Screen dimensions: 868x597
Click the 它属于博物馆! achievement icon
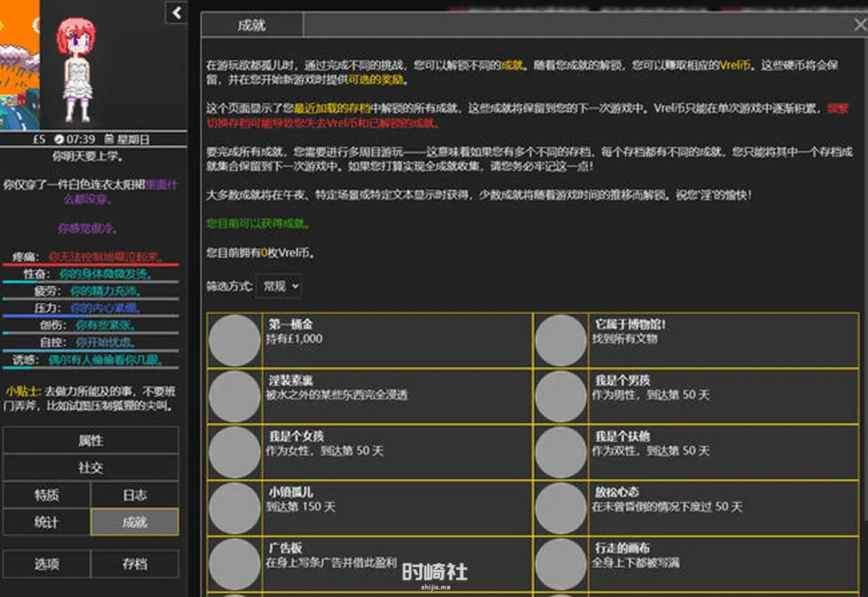point(561,340)
